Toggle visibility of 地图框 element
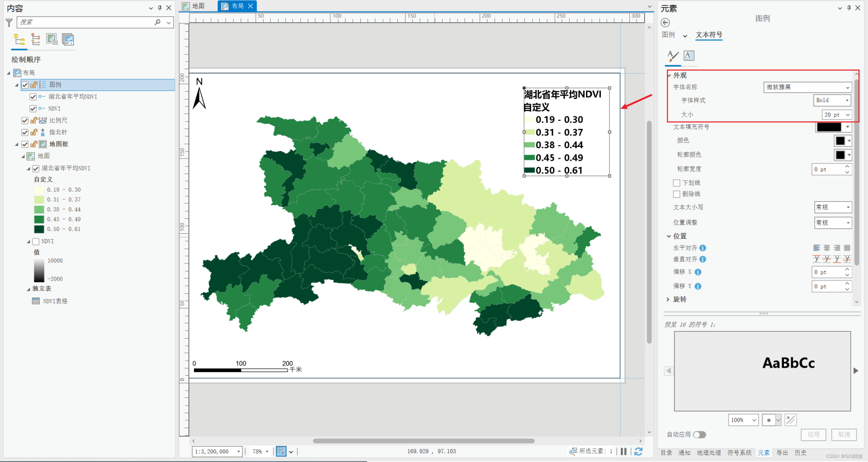Image resolution: width=868 pixels, height=462 pixels. (25, 144)
